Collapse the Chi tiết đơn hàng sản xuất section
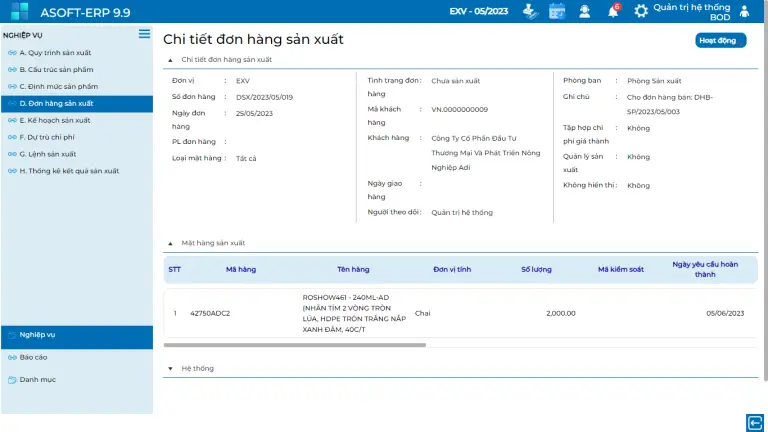 click(x=170, y=60)
